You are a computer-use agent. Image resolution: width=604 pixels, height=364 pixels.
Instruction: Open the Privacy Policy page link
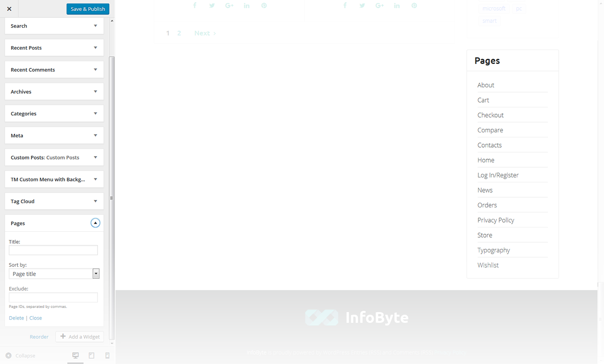click(x=495, y=220)
